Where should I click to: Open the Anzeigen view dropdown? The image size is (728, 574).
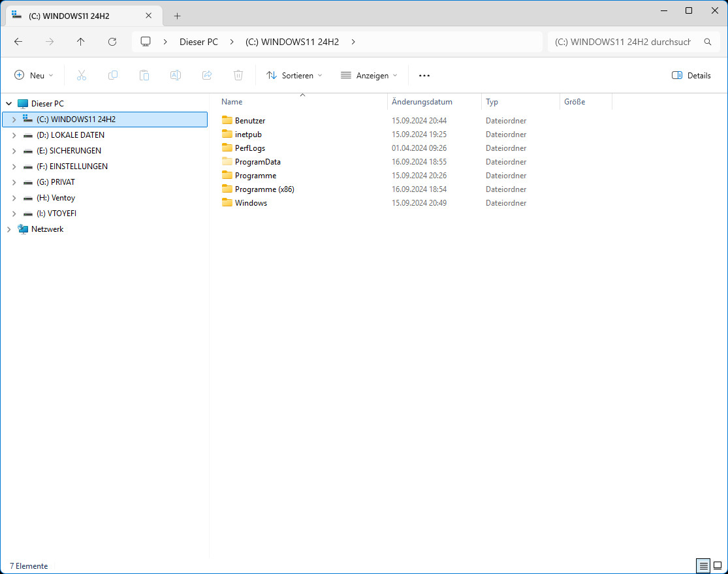coord(369,75)
